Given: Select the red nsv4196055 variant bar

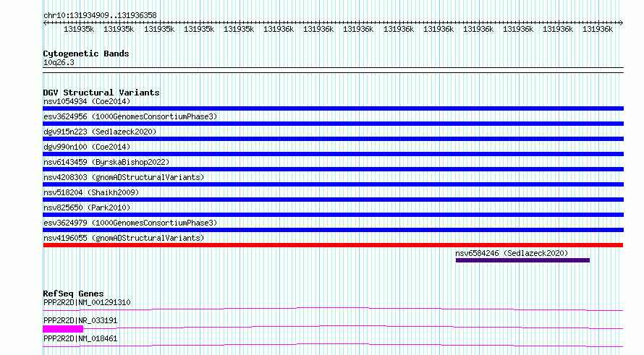Looking at the screenshot, I should tap(333, 245).
